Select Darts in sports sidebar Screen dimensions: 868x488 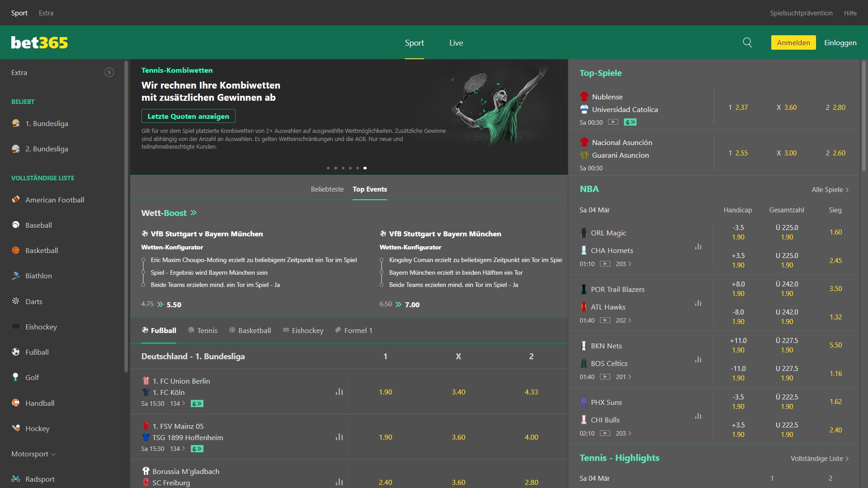(33, 301)
